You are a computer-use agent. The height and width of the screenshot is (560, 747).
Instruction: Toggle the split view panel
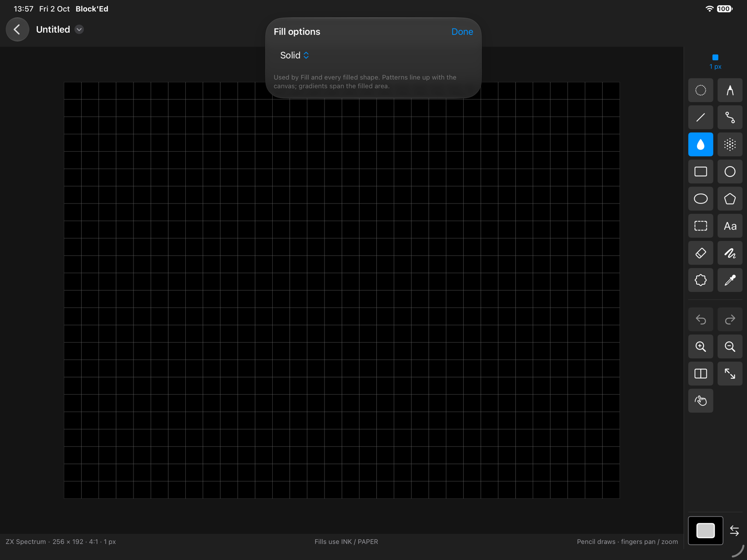click(700, 373)
